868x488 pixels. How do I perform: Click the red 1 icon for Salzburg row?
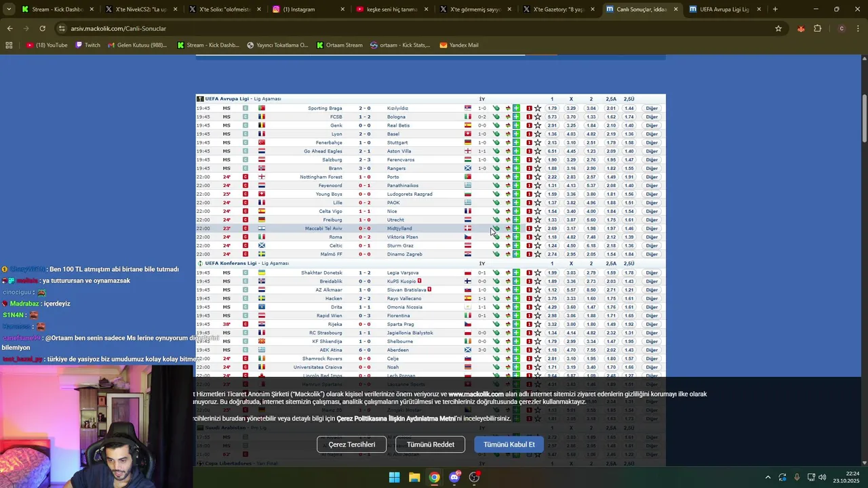pos(529,160)
